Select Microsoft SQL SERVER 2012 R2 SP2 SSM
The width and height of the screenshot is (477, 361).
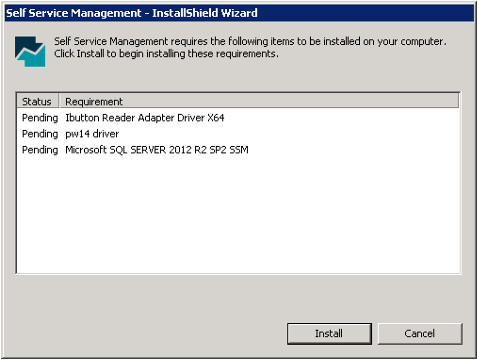(157, 150)
